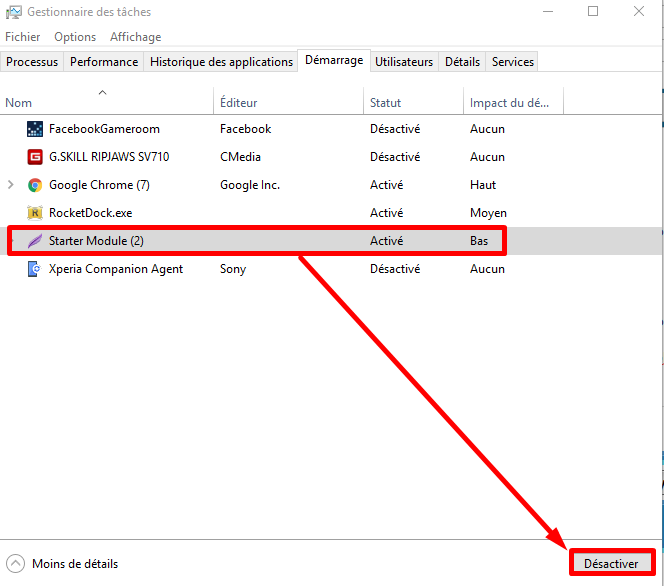Viewport: 664px width, 586px height.
Task: Select the Démarrage tab
Action: (334, 60)
